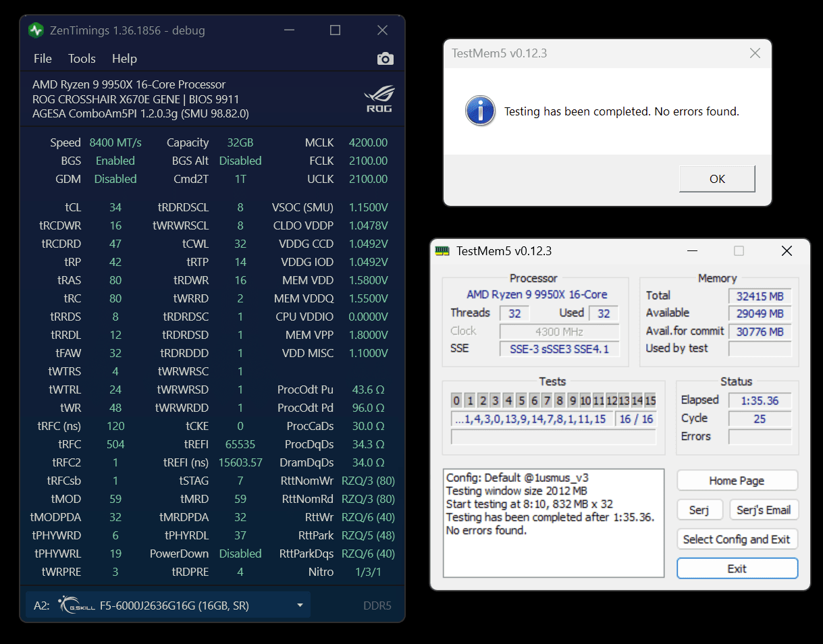Click the Cmd2T value 1T
The width and height of the screenshot is (823, 644).
(x=240, y=179)
